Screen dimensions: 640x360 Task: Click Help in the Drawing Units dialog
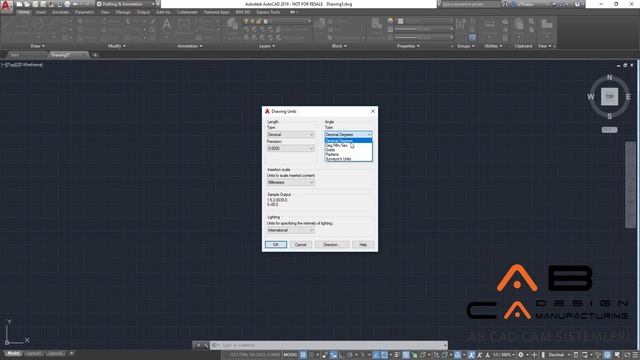click(363, 244)
